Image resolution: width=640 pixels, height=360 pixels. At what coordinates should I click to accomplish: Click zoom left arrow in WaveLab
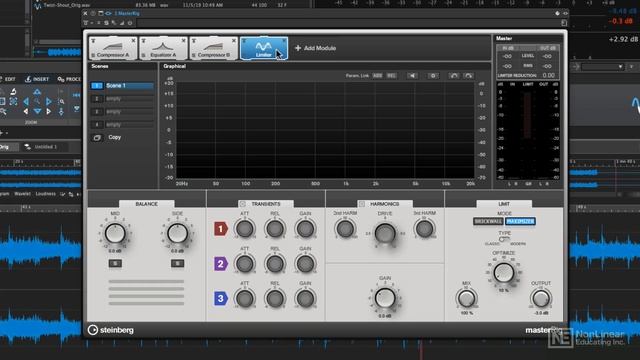pyautogui.click(x=26, y=101)
